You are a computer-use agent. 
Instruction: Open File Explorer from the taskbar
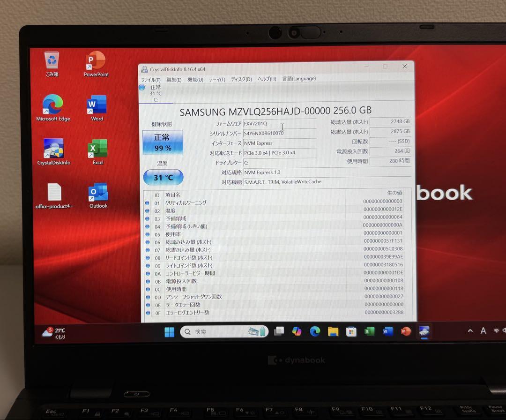coord(333,331)
